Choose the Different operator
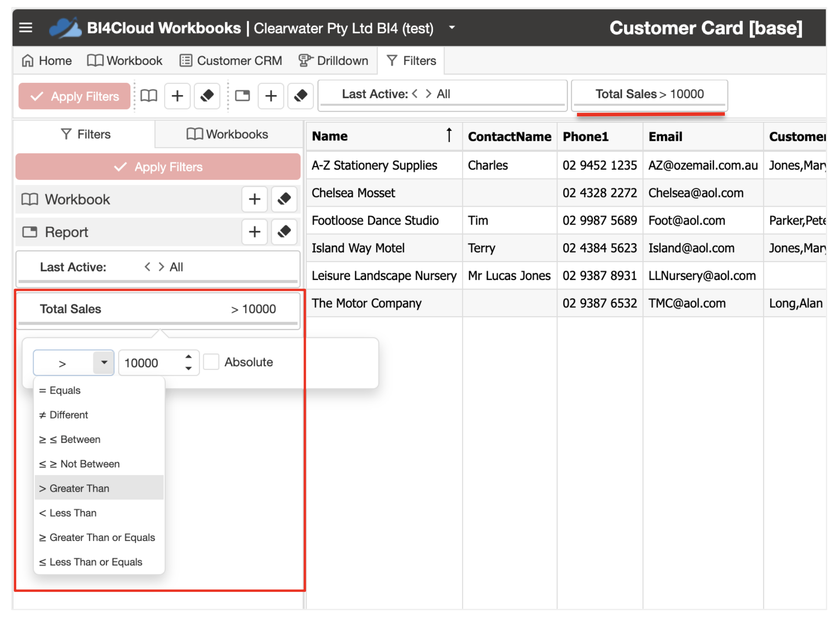Viewport: 840px width, 619px height. tap(99, 415)
